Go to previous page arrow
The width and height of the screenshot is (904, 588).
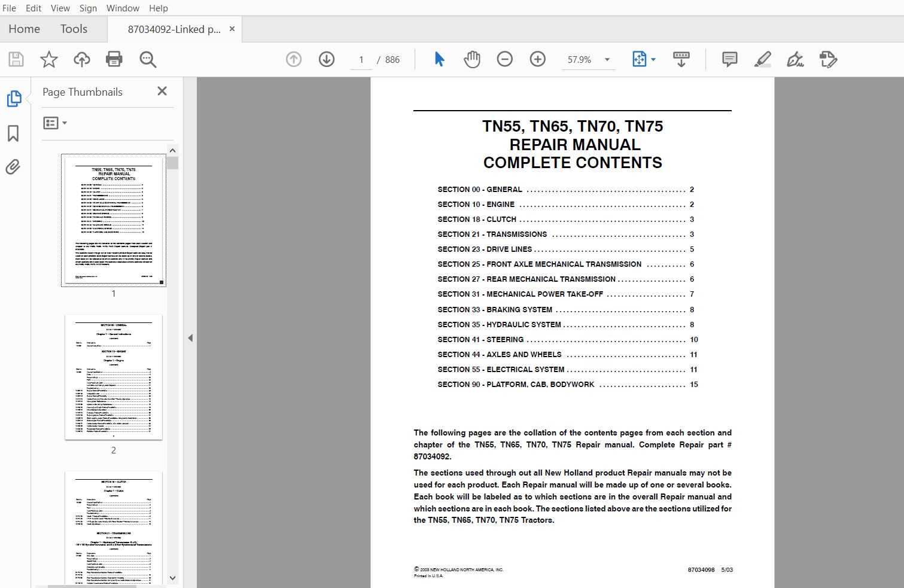pos(294,59)
